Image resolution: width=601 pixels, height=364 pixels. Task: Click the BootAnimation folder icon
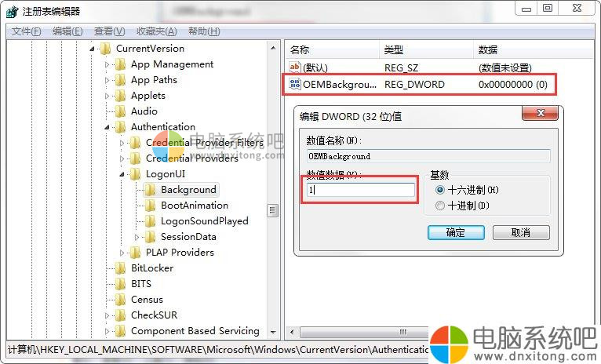point(151,205)
